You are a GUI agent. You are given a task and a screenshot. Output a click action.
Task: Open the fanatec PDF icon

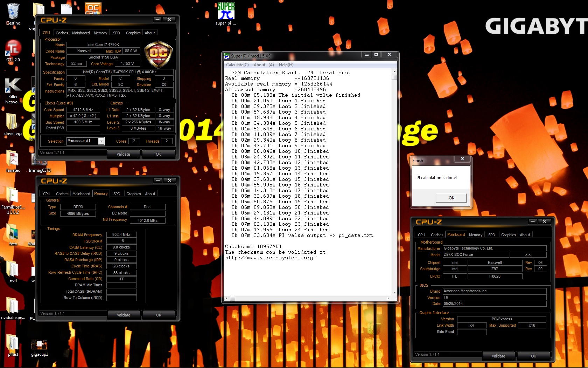click(x=13, y=161)
